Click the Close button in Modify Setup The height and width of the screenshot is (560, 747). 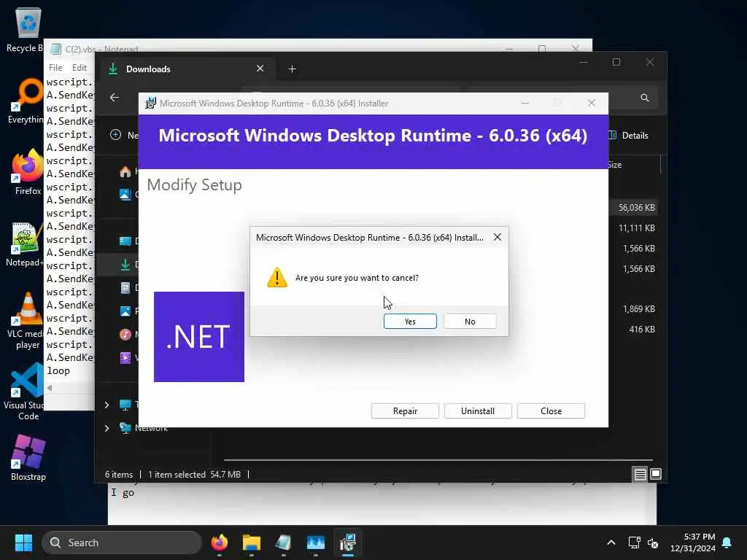point(551,411)
